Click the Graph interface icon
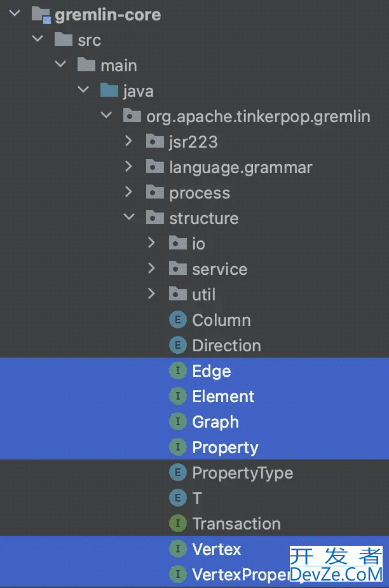The height and width of the screenshot is (588, 389). tap(178, 422)
